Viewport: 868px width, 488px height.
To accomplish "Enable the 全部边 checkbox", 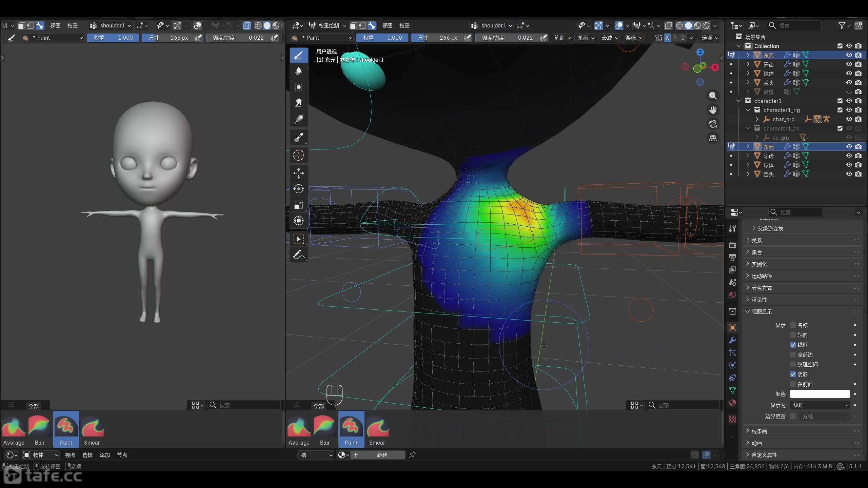I will point(793,354).
